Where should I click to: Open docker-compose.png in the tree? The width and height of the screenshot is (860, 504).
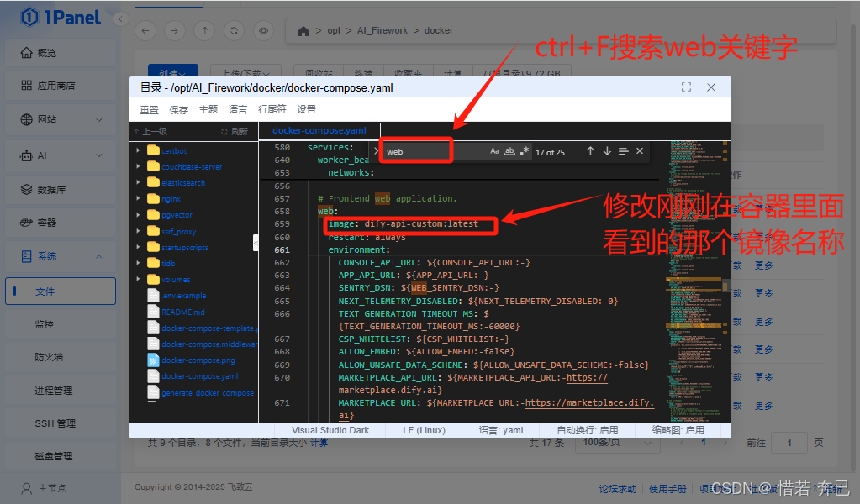coord(198,360)
